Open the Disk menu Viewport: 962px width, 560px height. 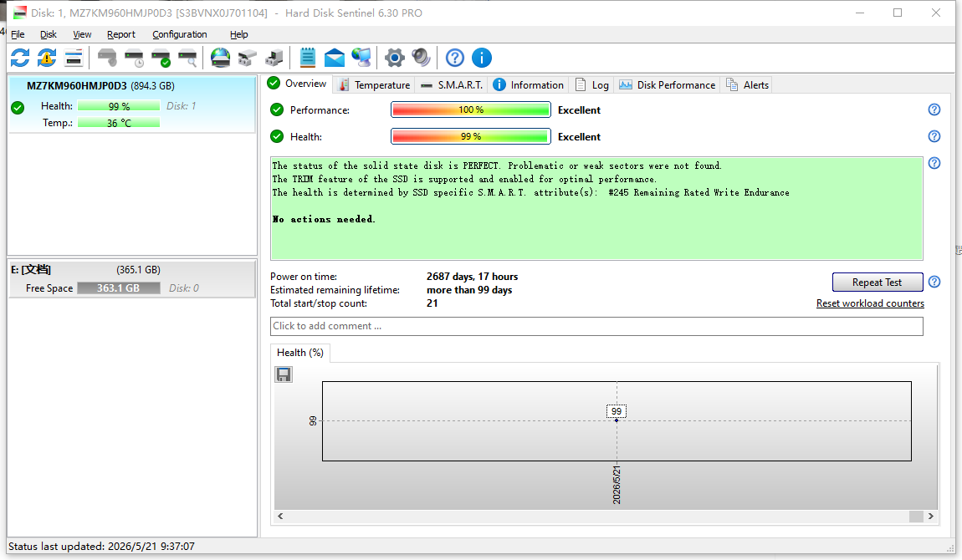pyautogui.click(x=49, y=34)
